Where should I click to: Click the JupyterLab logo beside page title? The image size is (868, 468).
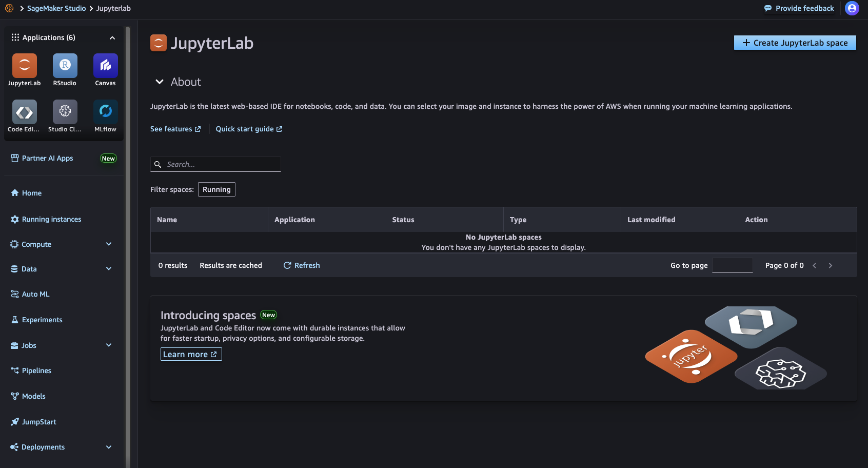point(159,43)
